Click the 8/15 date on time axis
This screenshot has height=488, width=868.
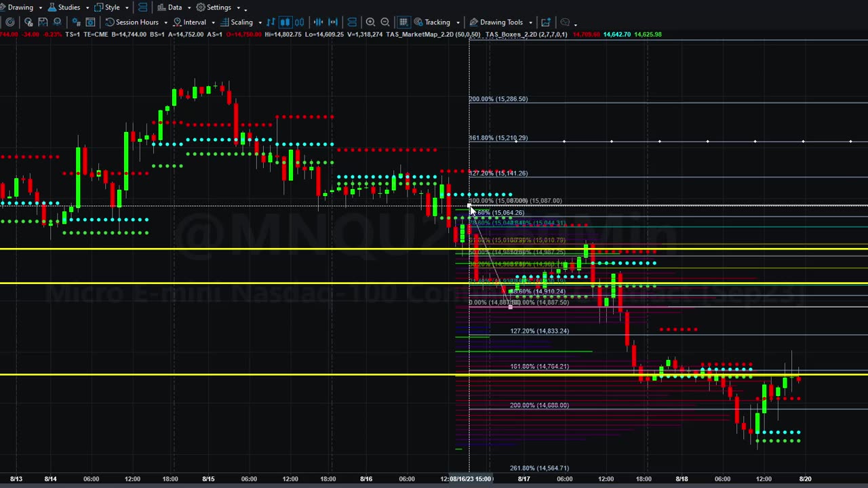click(208, 479)
